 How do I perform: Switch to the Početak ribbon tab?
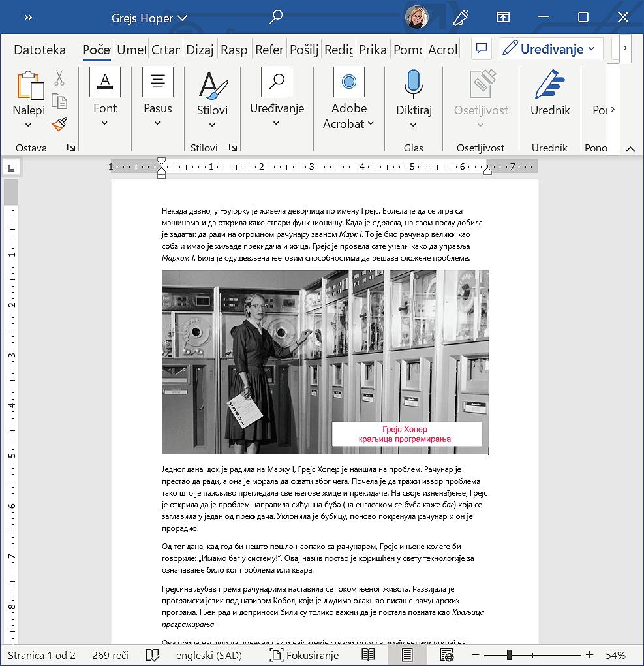[97, 50]
